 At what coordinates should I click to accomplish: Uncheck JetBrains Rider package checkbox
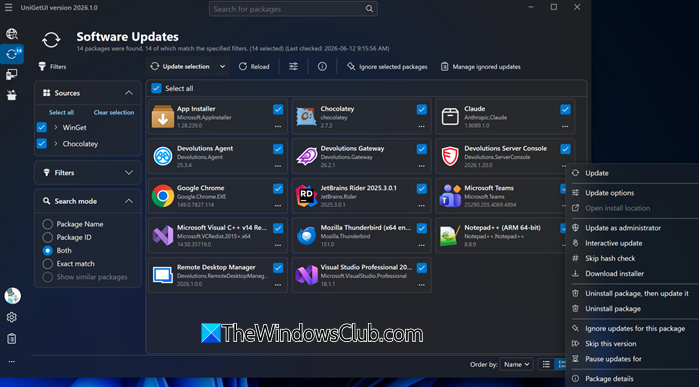click(x=421, y=189)
